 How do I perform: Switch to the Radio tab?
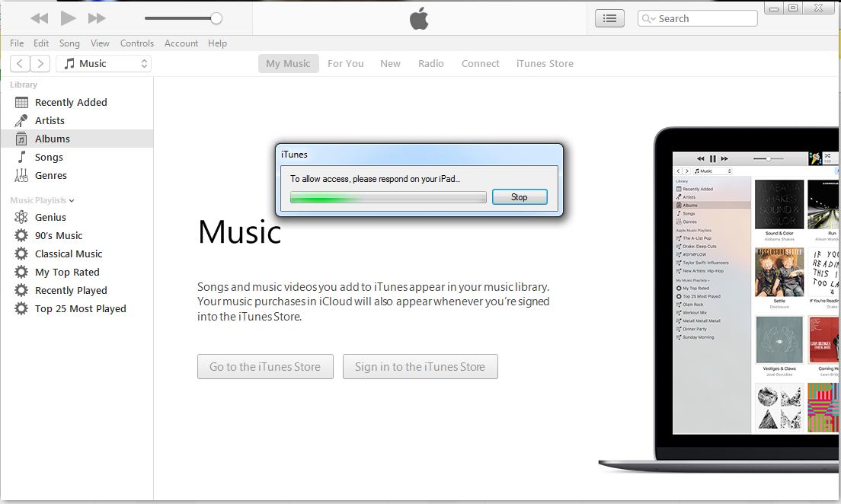tap(430, 63)
